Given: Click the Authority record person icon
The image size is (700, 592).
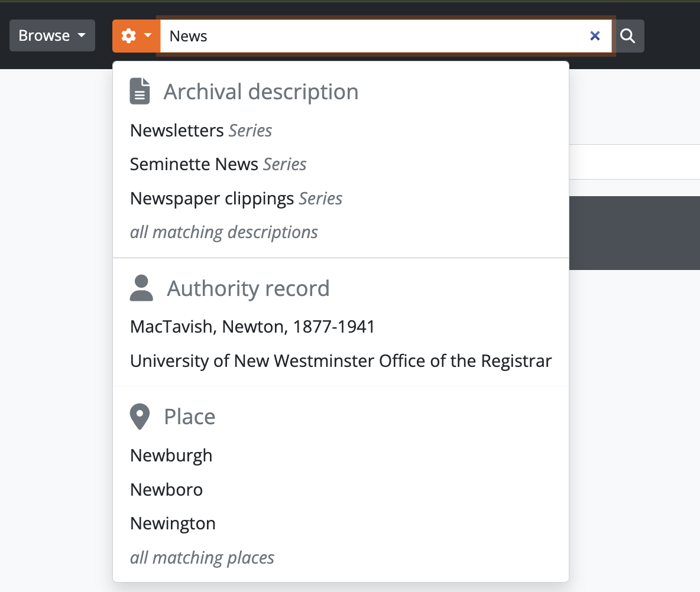Looking at the screenshot, I should (141, 288).
